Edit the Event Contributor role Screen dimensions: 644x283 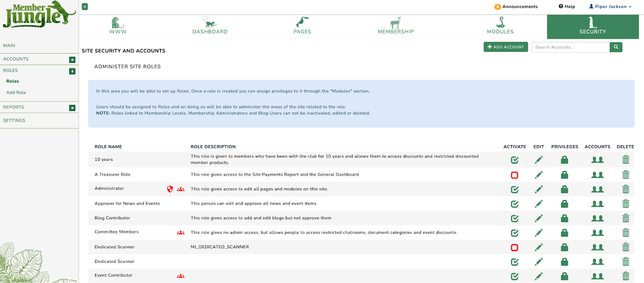pyautogui.click(x=539, y=276)
